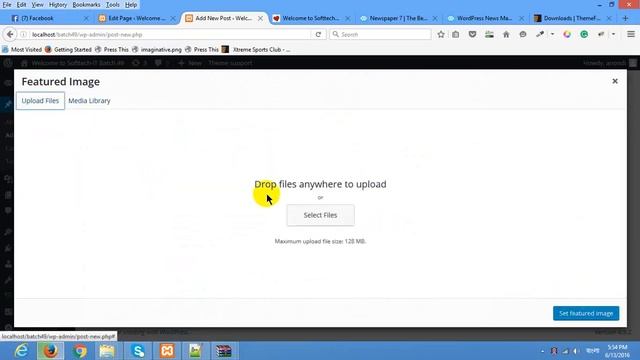Screen dimensions: 640x360
Task: Open Skype from the taskbar
Action: (x=138, y=351)
